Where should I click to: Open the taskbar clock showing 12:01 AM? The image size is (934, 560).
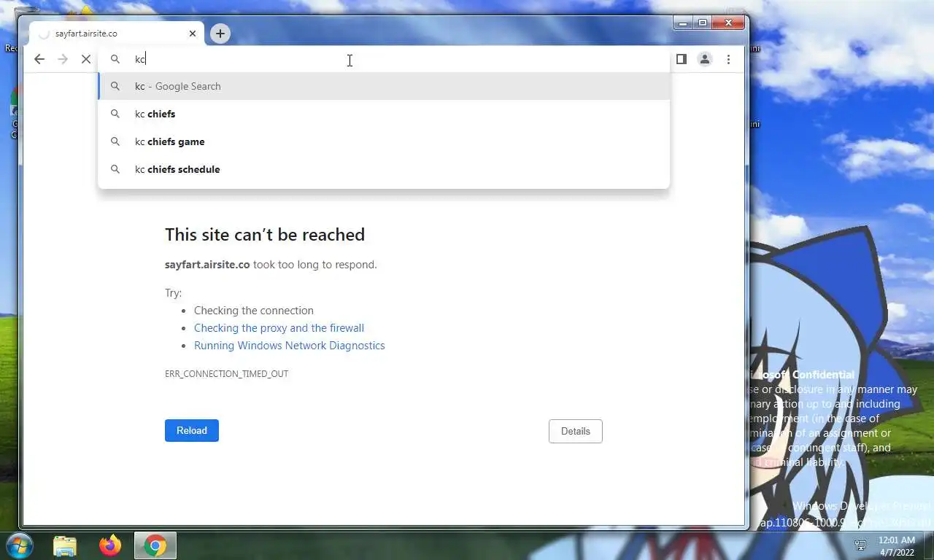pos(896,546)
